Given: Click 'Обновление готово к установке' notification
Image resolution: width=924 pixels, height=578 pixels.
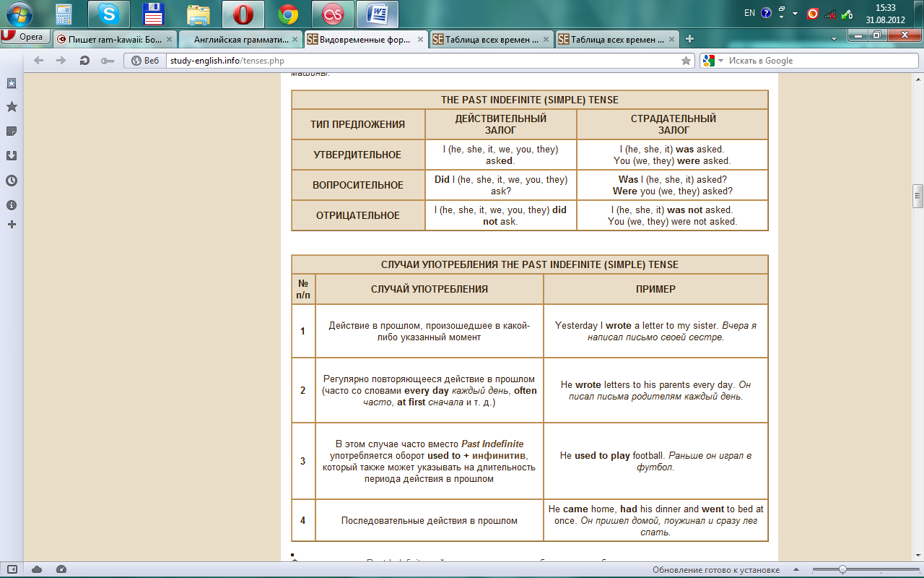Looking at the screenshot, I should (716, 569).
